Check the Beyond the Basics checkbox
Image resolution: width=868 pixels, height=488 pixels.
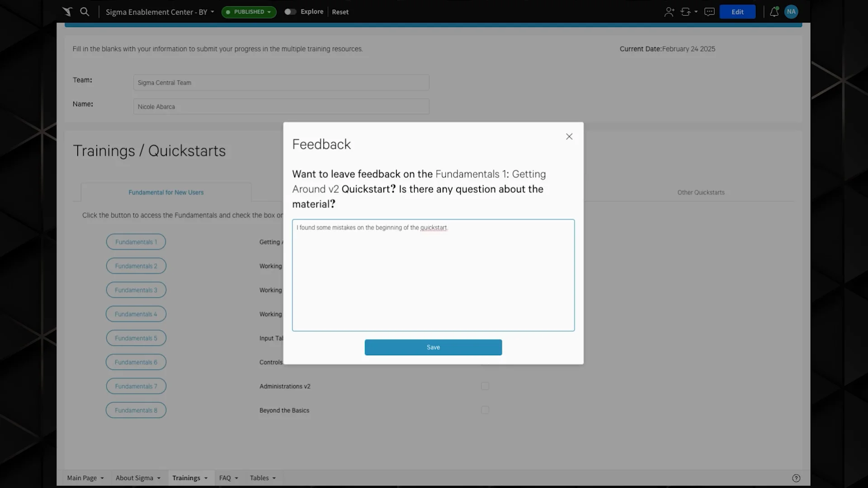click(x=485, y=410)
